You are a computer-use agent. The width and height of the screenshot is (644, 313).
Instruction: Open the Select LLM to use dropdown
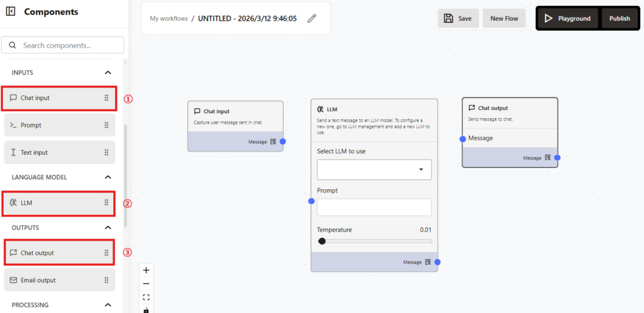374,170
